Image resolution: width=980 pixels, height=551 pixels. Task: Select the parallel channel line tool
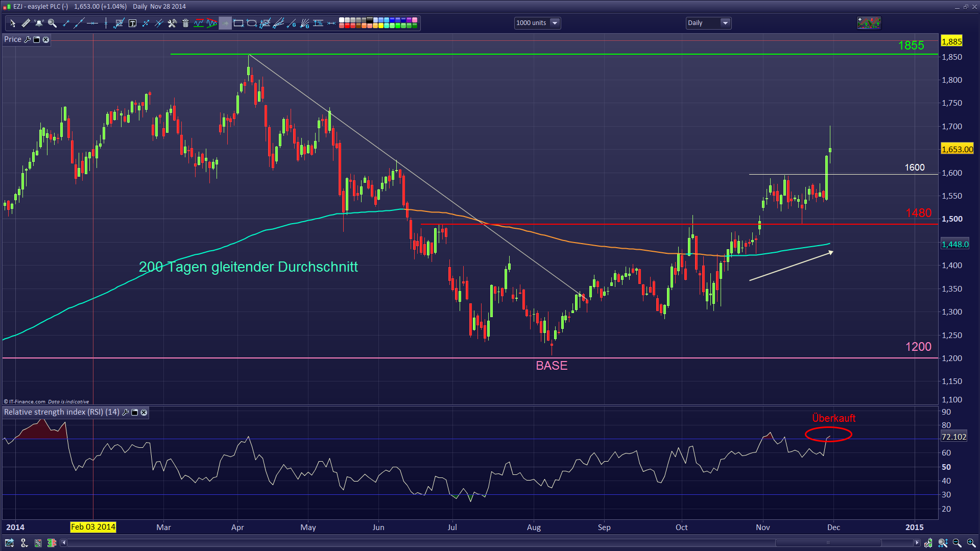159,23
